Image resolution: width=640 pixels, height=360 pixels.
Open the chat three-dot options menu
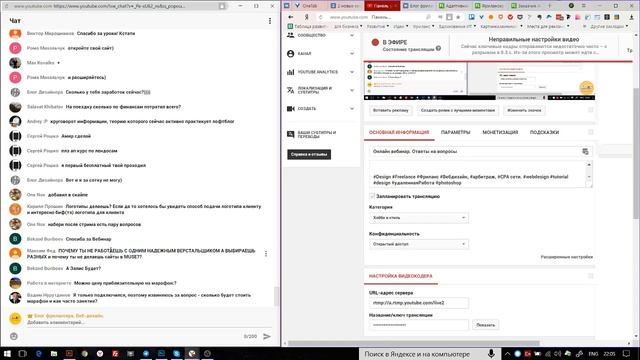coord(270,21)
